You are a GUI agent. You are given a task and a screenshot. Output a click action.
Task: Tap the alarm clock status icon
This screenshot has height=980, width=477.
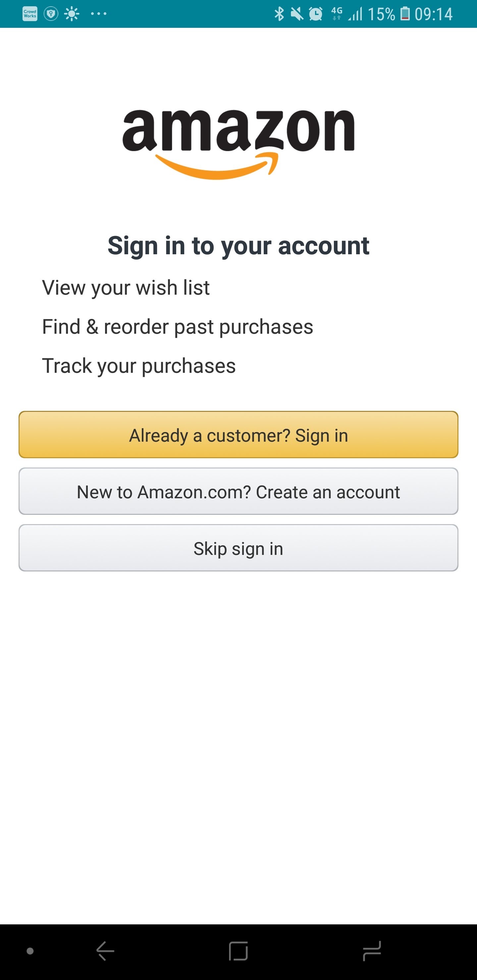[x=316, y=14]
